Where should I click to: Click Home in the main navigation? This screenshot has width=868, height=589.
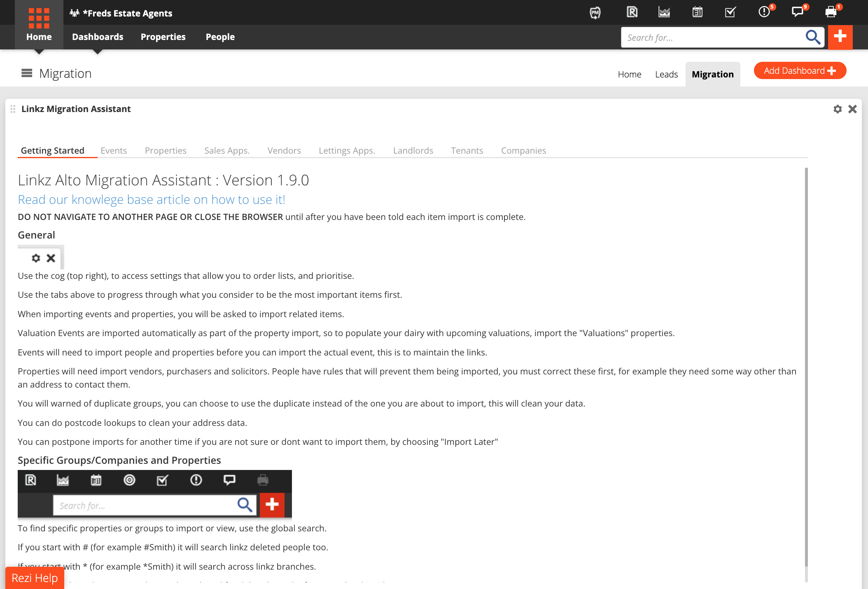[39, 37]
